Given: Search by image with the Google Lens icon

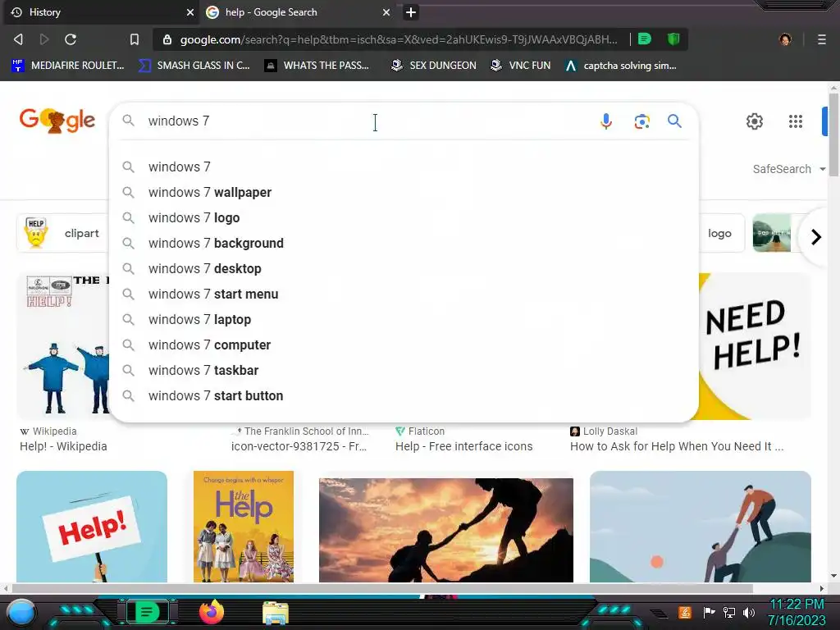Looking at the screenshot, I should pyautogui.click(x=641, y=121).
